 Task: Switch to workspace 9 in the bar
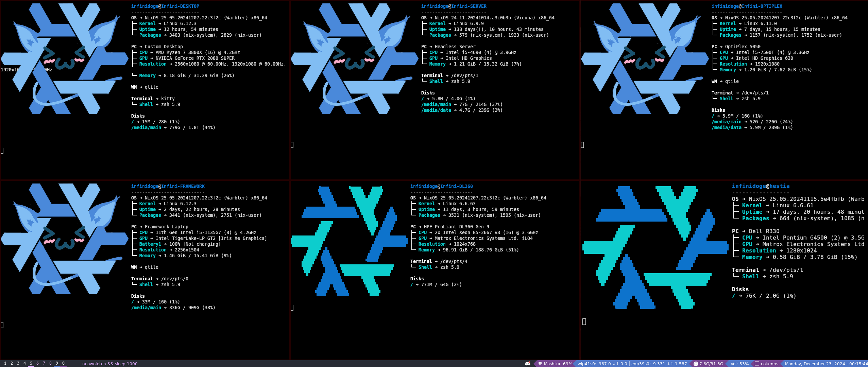(57, 363)
